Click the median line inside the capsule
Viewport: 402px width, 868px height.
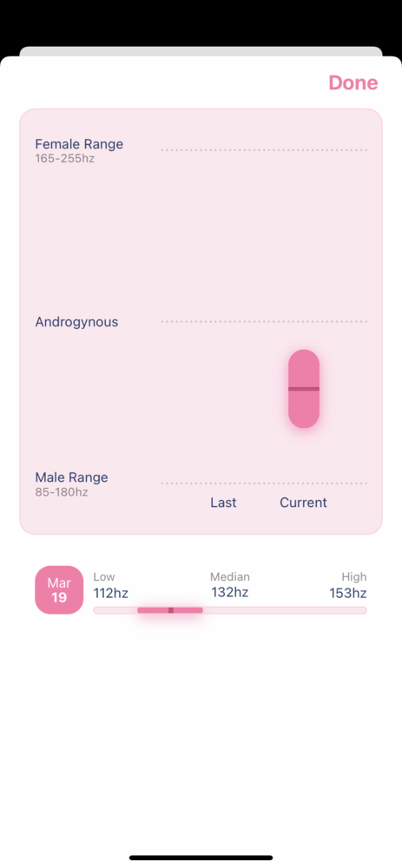coord(304,389)
